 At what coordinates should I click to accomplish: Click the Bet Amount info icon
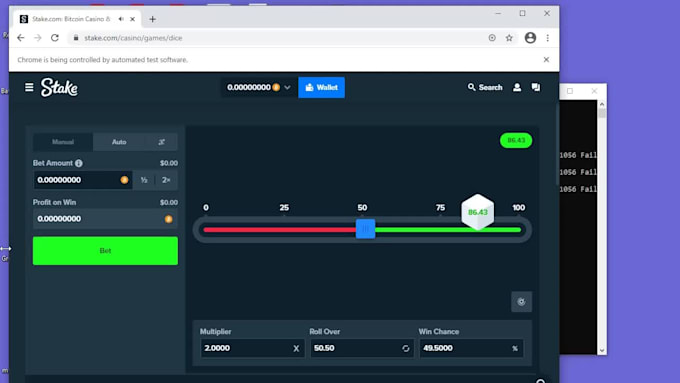click(78, 163)
